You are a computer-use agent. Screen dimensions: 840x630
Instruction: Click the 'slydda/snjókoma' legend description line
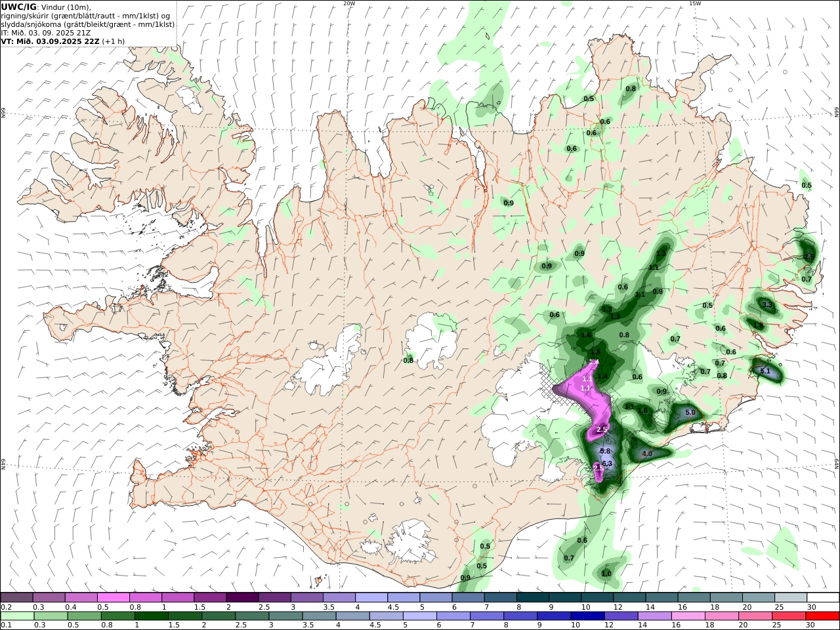pyautogui.click(x=88, y=24)
